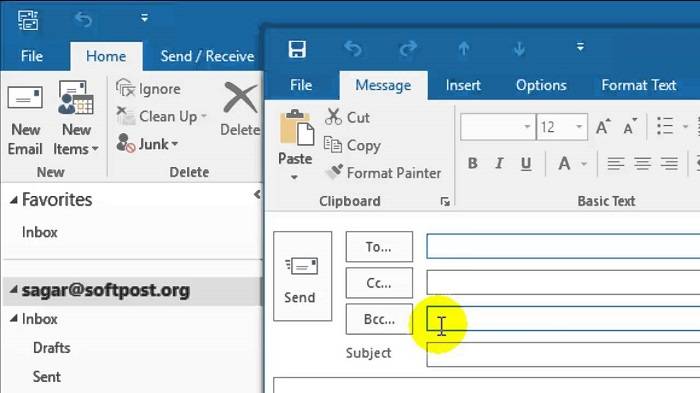Create a New Email
Viewport: 700px width, 393px height.
click(25, 118)
